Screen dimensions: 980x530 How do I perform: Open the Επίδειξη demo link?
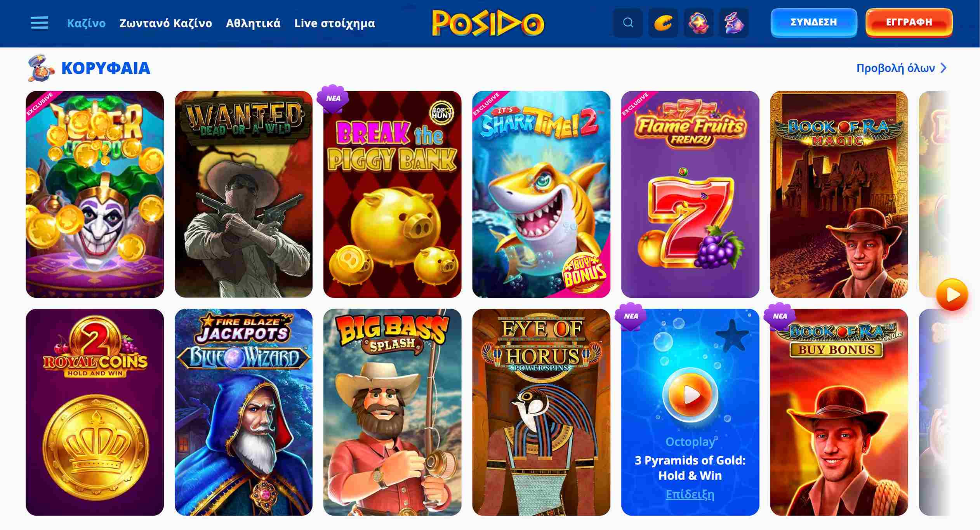[x=690, y=494]
